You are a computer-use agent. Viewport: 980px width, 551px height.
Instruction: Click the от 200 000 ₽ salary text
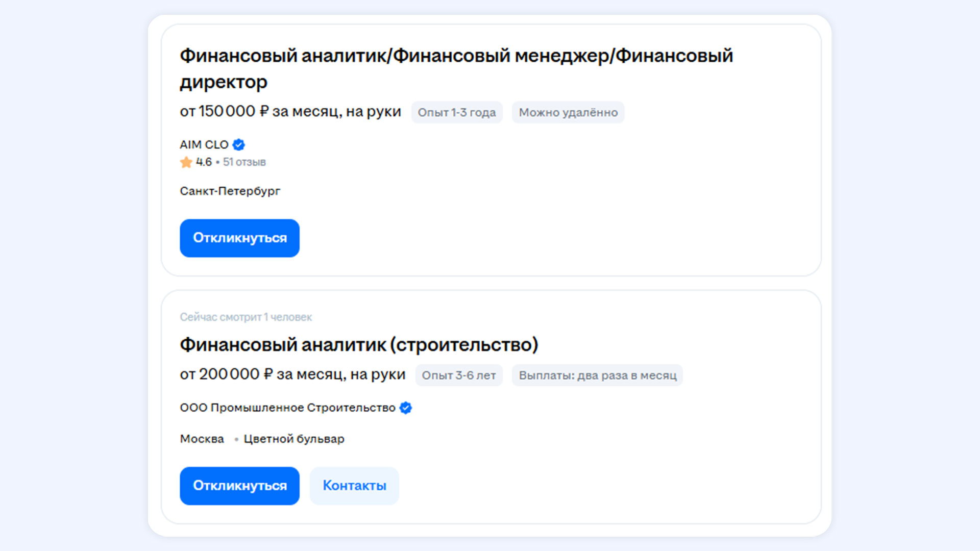(x=292, y=374)
